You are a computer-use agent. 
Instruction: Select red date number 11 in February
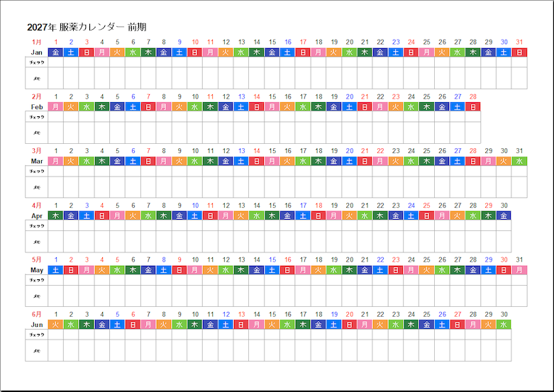(x=211, y=96)
